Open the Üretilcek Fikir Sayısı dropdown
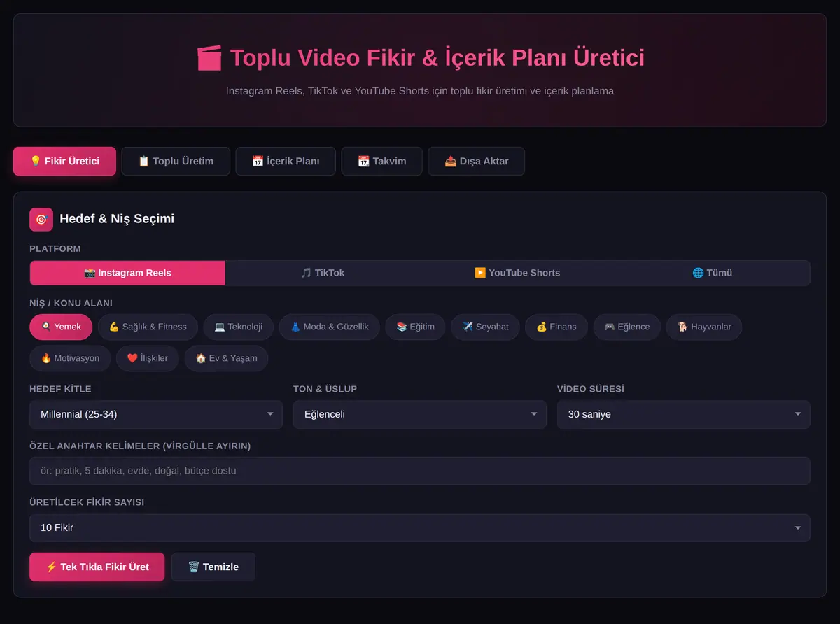This screenshot has height=624, width=840. pos(420,527)
